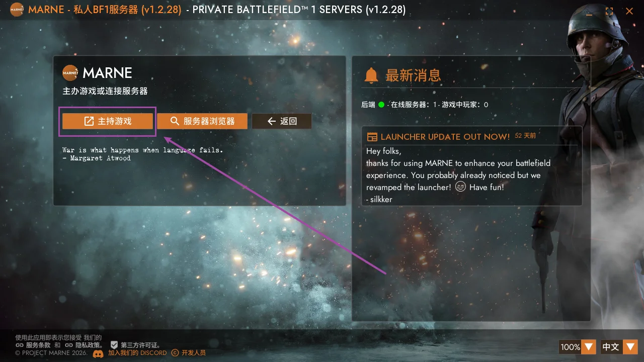The height and width of the screenshot is (362, 644).
Task: Click the Margaret Atwood war quote text
Action: 142,154
